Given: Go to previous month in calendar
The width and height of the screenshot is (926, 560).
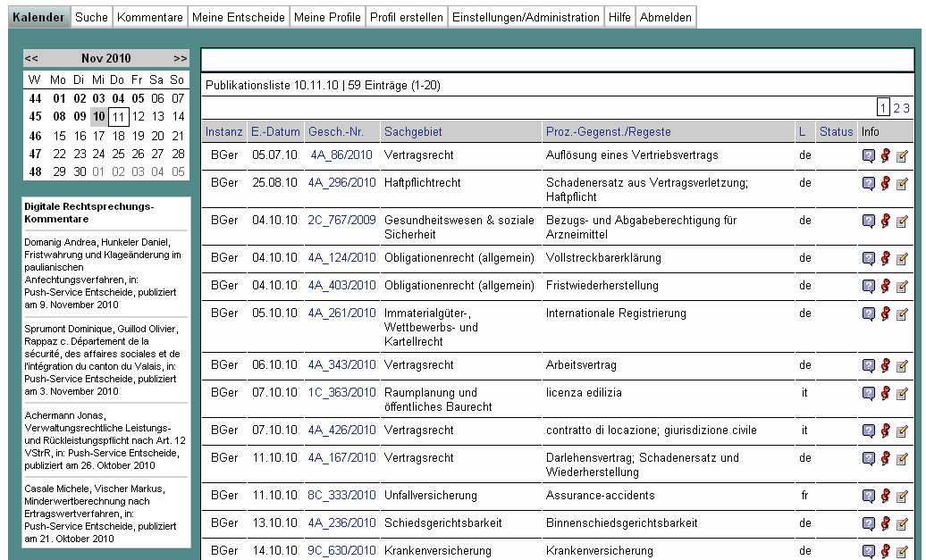Looking at the screenshot, I should pos(31,59).
